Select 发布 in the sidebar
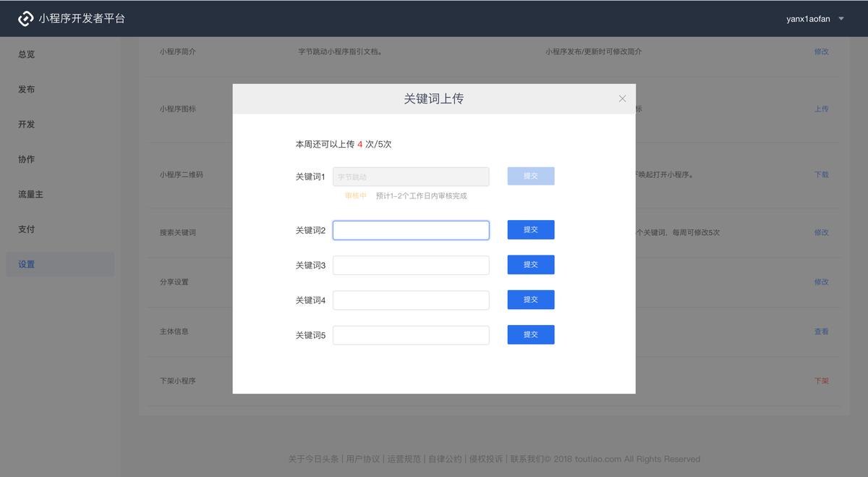 point(25,89)
